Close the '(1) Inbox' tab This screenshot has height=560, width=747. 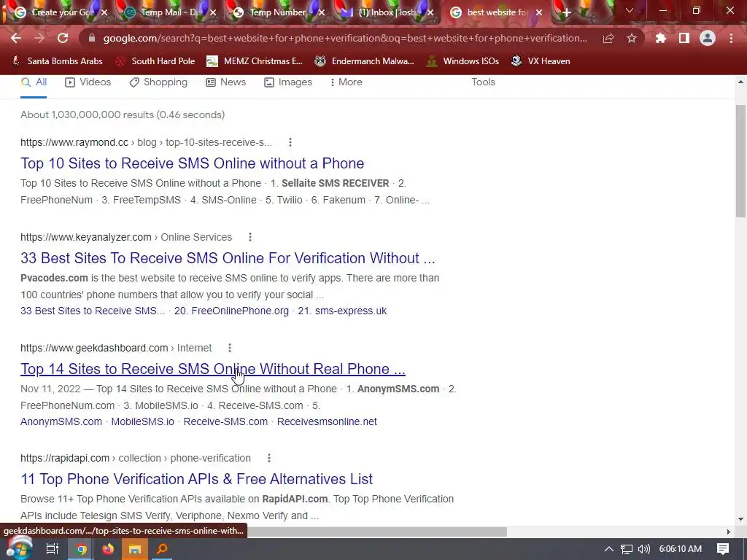pos(430,12)
